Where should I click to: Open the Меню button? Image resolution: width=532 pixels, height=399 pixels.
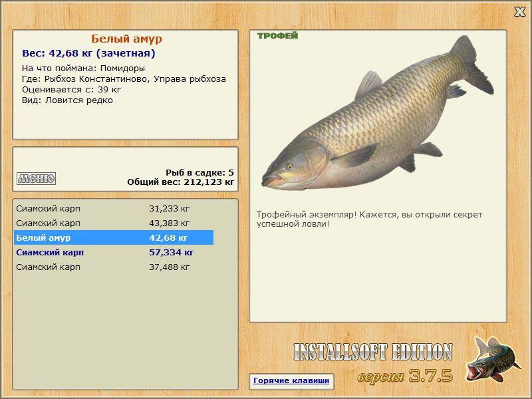pos(37,178)
